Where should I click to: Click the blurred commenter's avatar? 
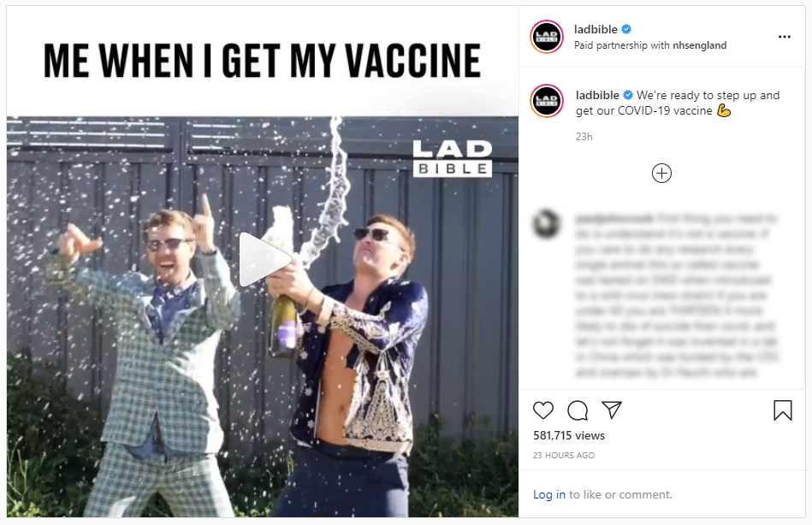547,224
